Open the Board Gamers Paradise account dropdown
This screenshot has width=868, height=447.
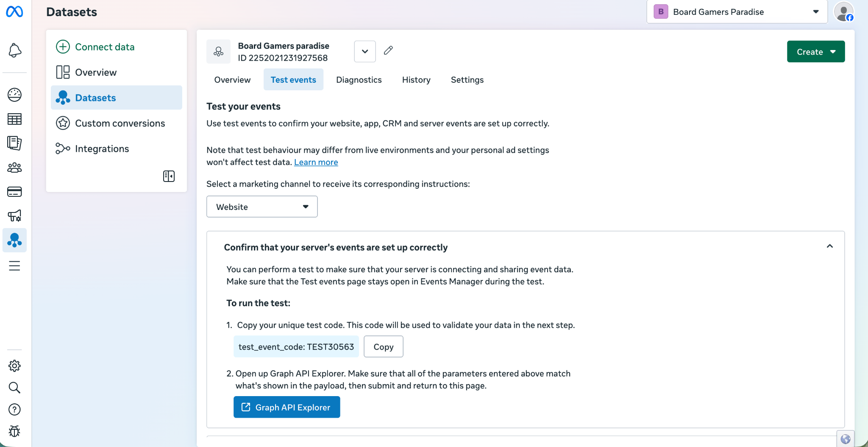coord(737,12)
